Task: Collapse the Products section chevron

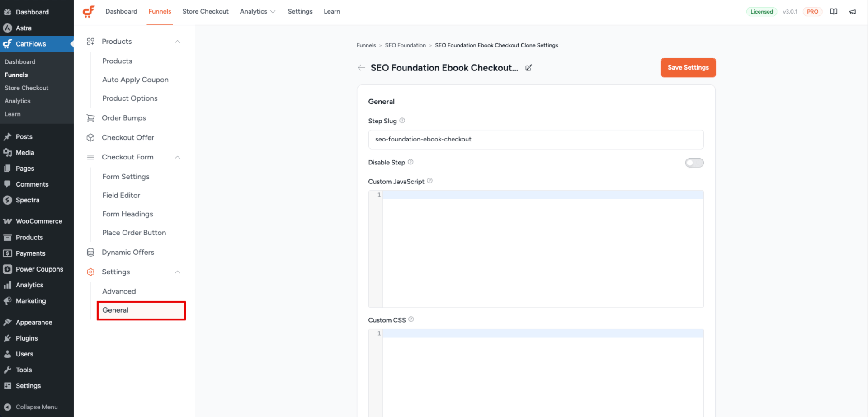Action: point(178,42)
